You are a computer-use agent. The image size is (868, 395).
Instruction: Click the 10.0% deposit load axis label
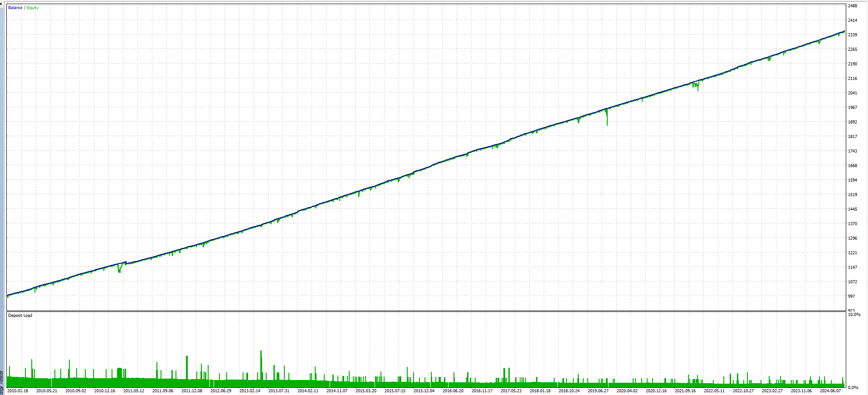pyautogui.click(x=854, y=315)
